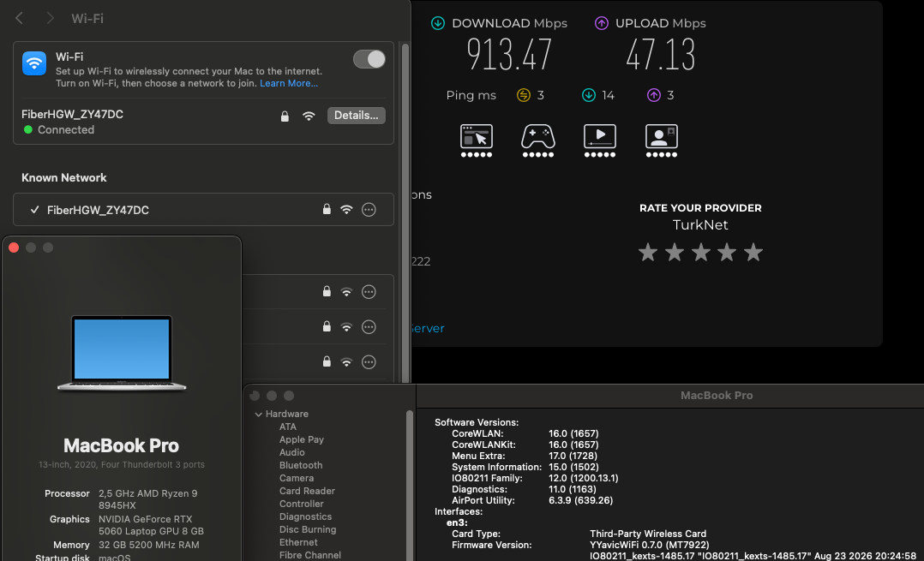924x561 pixels.
Task: Click the MacBook Pro title in About window
Action: [x=122, y=445]
